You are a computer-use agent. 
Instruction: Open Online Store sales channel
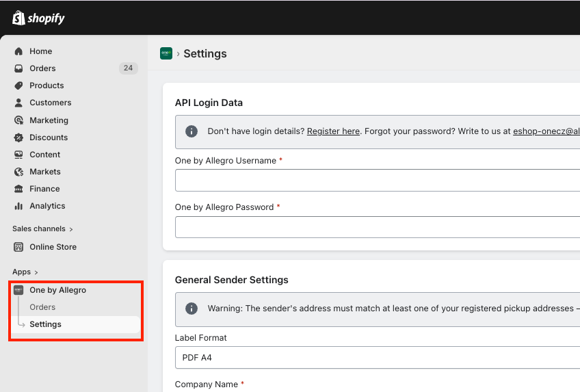53,247
